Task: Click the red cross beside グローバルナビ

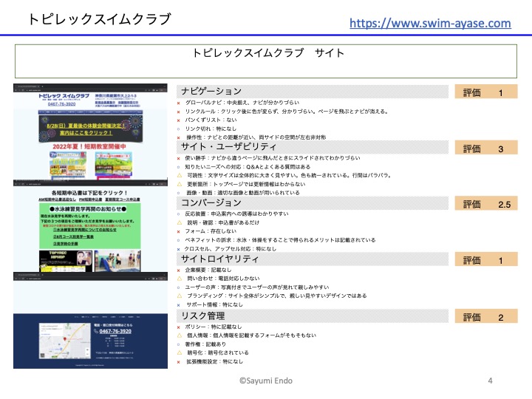Action: (x=179, y=103)
